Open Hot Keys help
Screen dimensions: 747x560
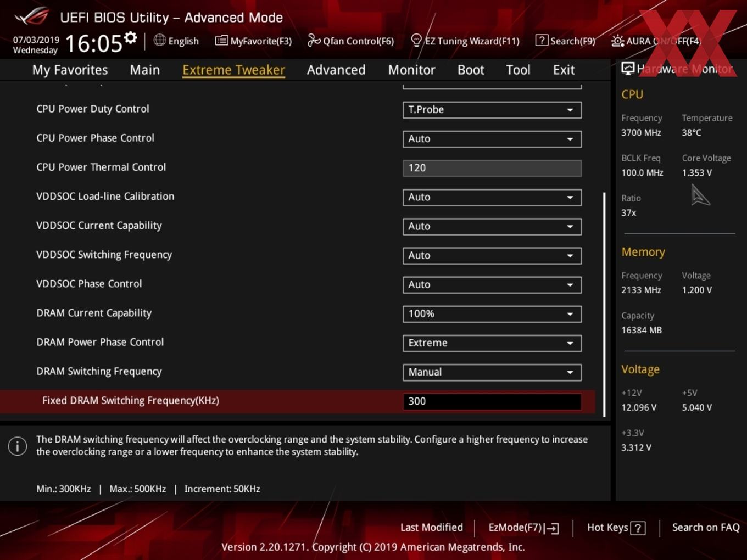pyautogui.click(x=616, y=528)
